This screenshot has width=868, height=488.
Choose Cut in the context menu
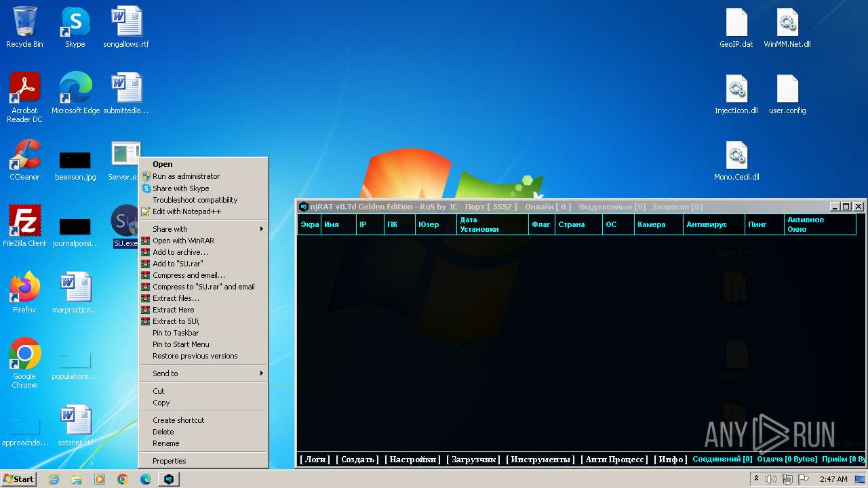coord(203,391)
